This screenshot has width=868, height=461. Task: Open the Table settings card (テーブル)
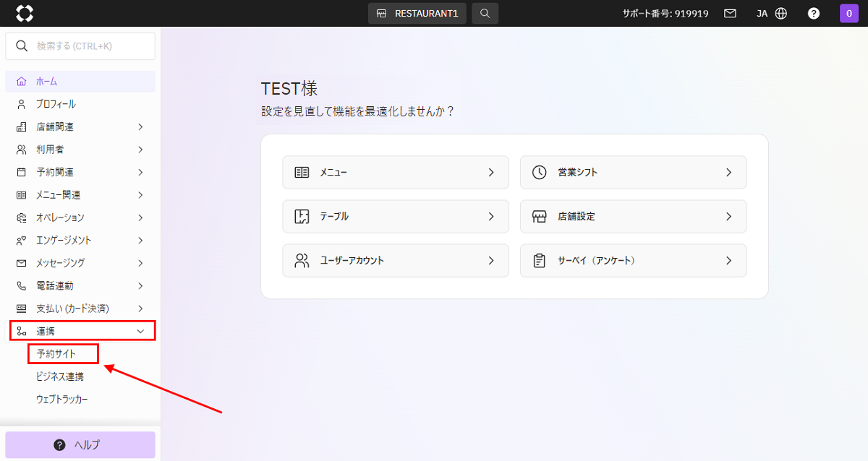(x=395, y=216)
